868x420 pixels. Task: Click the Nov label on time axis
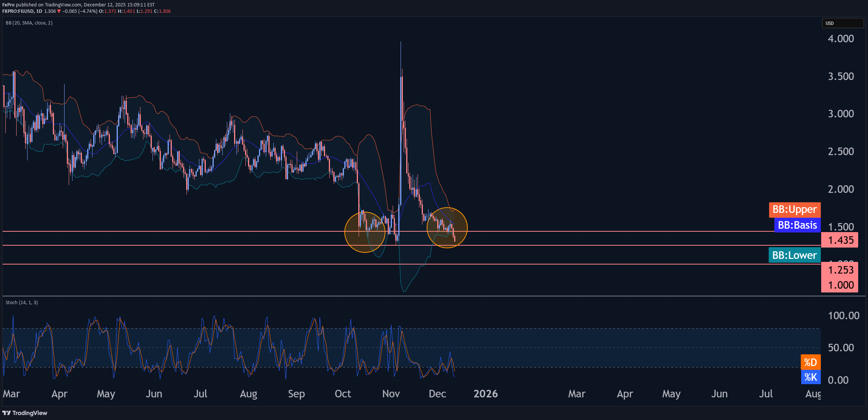click(391, 394)
